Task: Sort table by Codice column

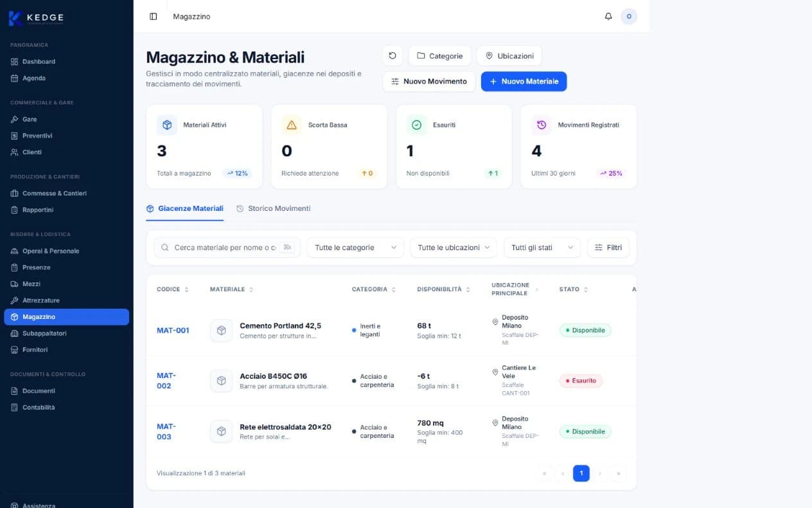Action: tap(173, 289)
